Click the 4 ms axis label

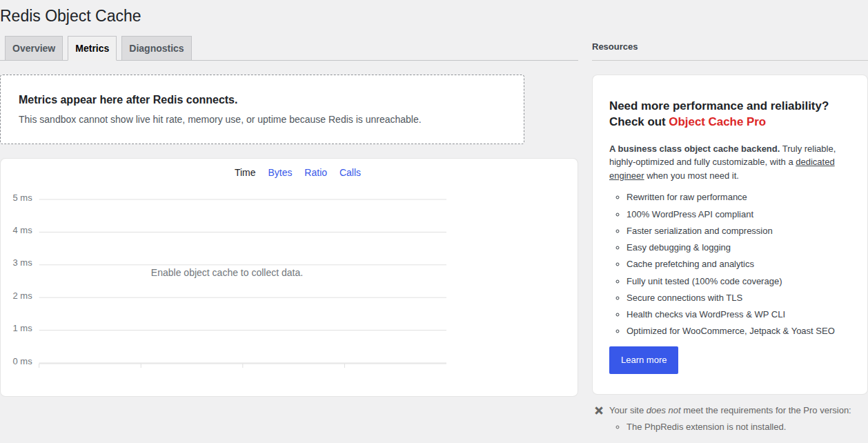[23, 230]
